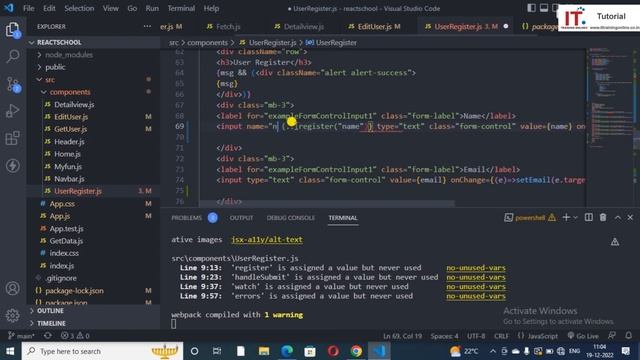
Task: Open Navbar.js in the file tree
Action: (x=69, y=179)
